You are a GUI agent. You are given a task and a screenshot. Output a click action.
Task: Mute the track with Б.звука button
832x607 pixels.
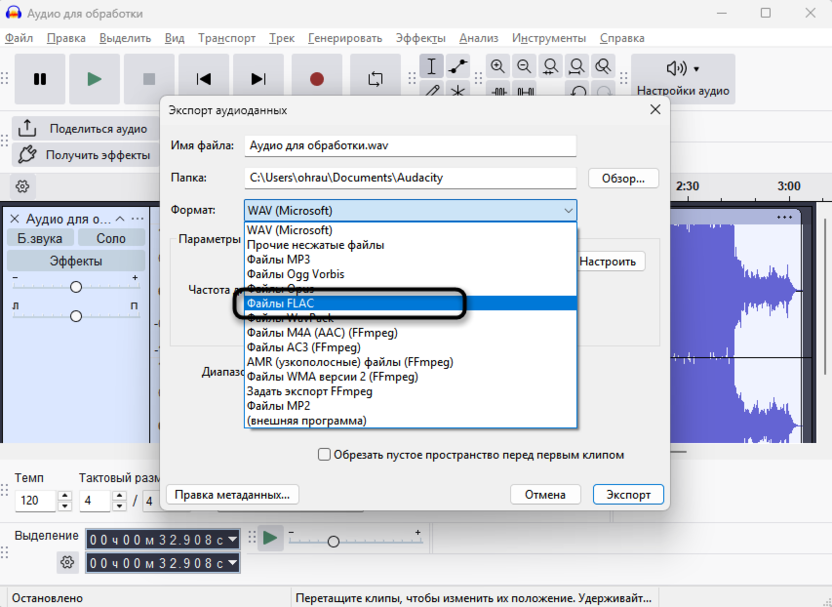point(40,238)
